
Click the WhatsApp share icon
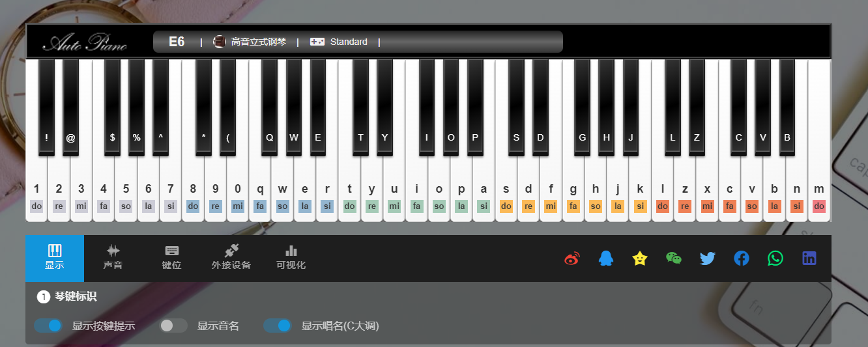[x=775, y=258]
